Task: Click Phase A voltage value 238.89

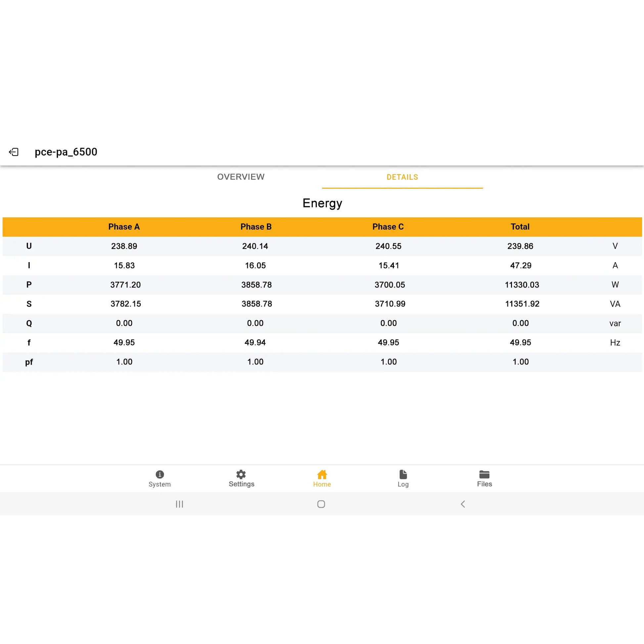Action: 124,246
